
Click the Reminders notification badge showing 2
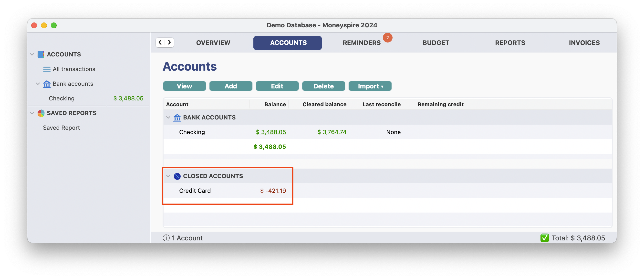coord(387,38)
